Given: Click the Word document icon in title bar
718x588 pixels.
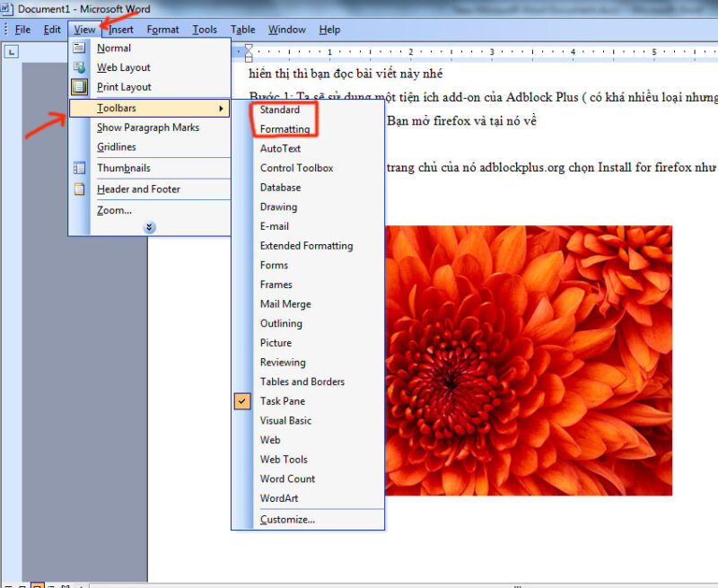Looking at the screenshot, I should (8, 8).
